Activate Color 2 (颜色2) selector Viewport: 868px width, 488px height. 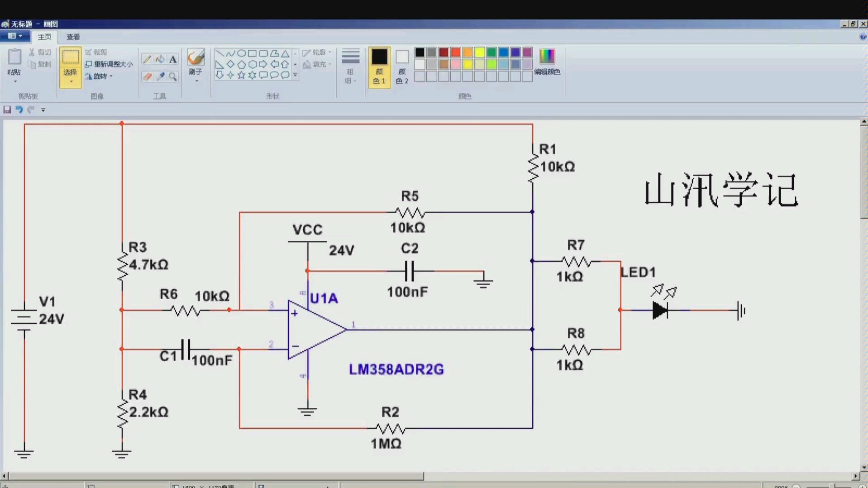[402, 67]
